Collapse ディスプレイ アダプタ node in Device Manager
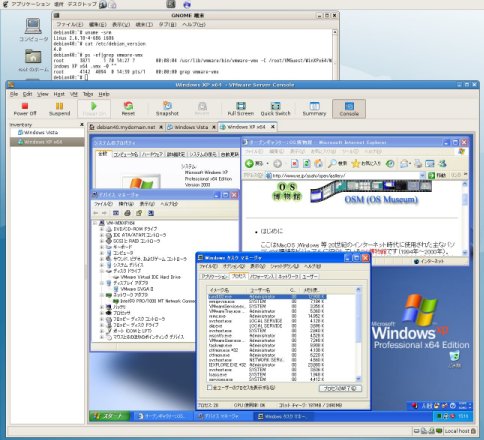 pyautogui.click(x=102, y=283)
